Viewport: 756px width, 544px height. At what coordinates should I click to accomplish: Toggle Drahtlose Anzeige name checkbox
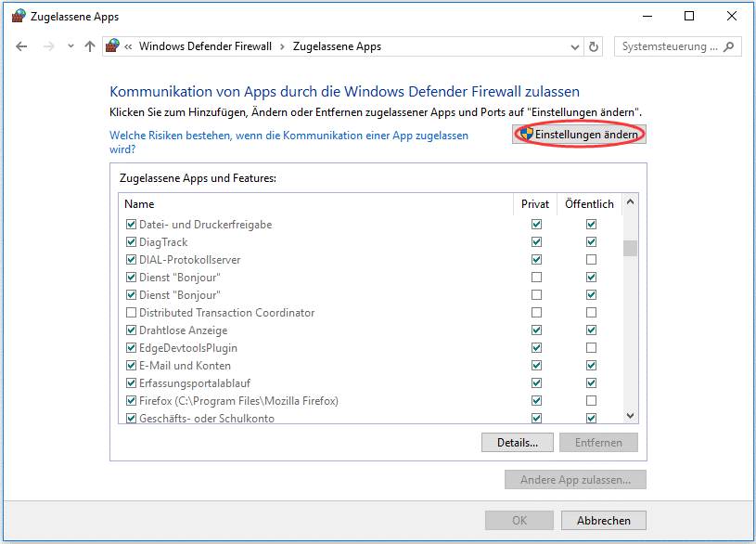click(131, 330)
